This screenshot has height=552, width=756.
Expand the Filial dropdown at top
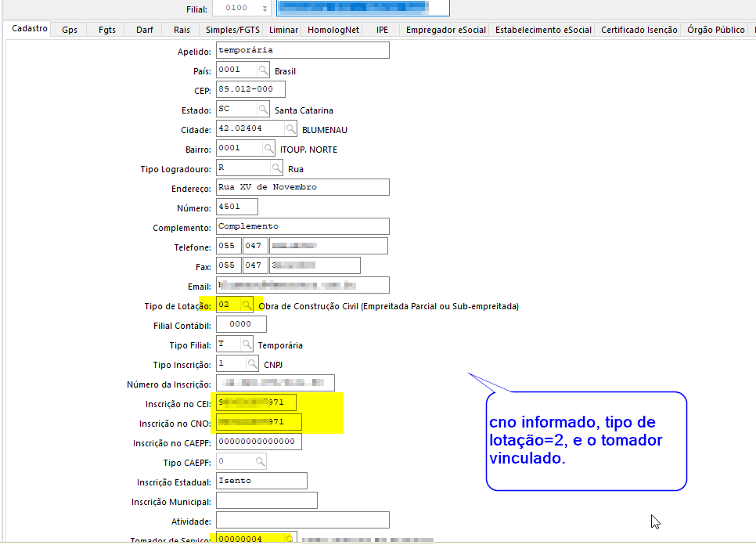265,9
